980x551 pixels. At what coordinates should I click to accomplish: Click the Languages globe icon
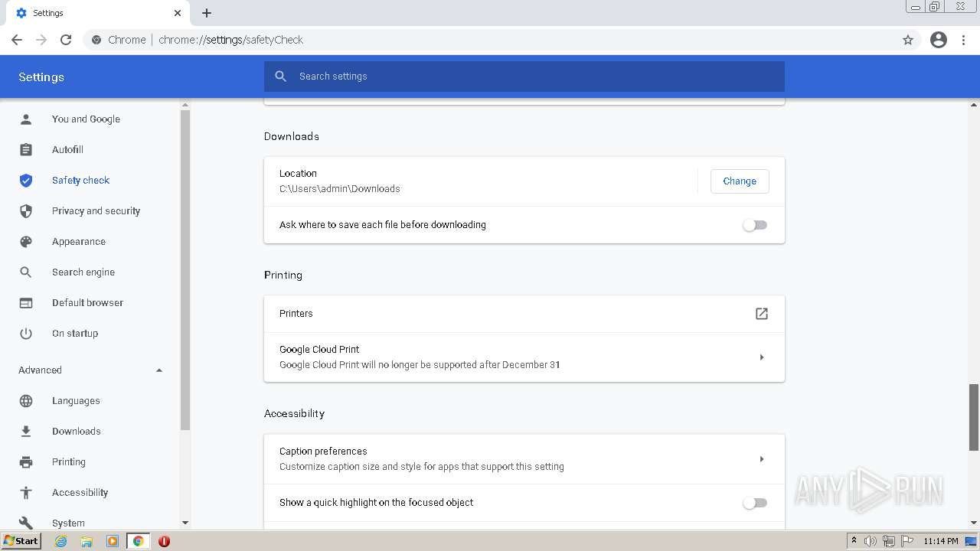click(x=26, y=401)
